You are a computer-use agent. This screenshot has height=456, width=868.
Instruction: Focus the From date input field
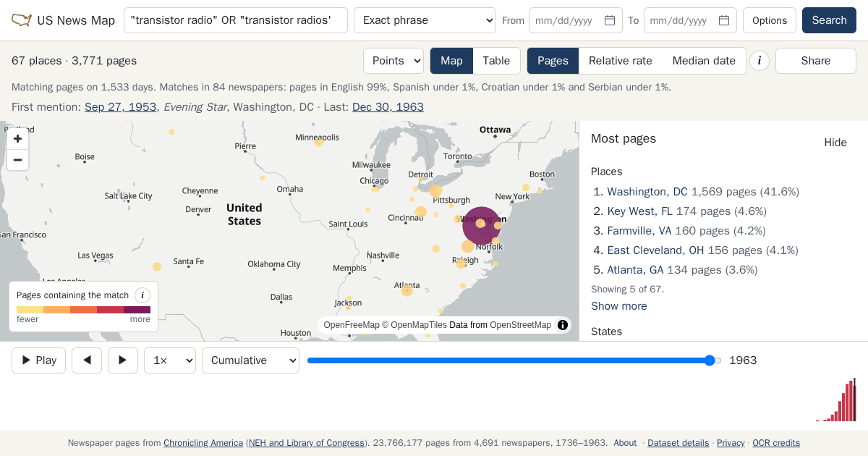point(576,20)
